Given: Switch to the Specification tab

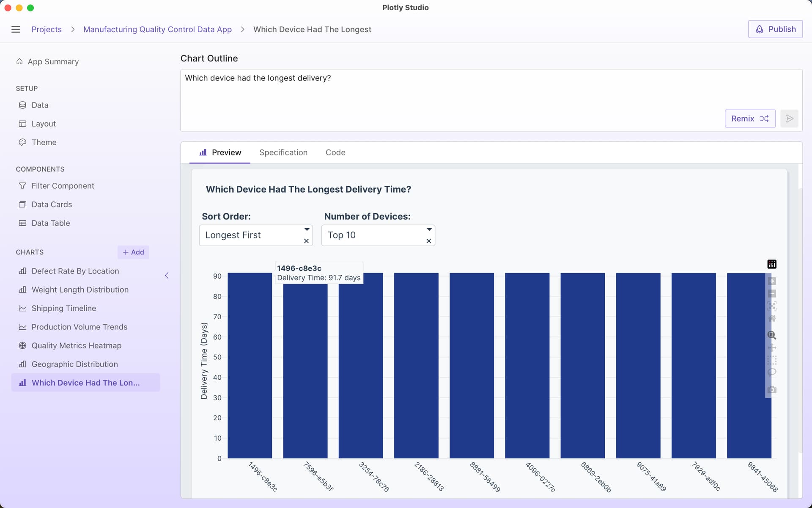Looking at the screenshot, I should pyautogui.click(x=283, y=152).
